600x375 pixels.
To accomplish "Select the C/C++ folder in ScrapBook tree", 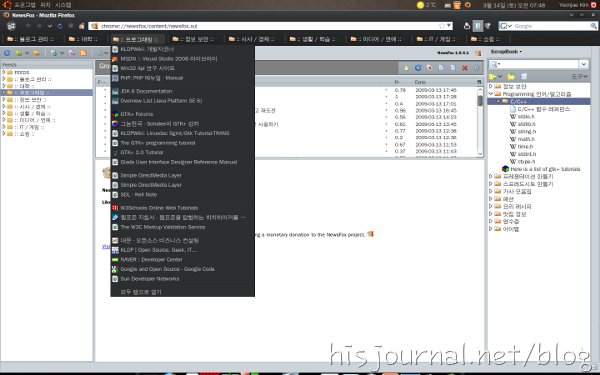I will 539,101.
